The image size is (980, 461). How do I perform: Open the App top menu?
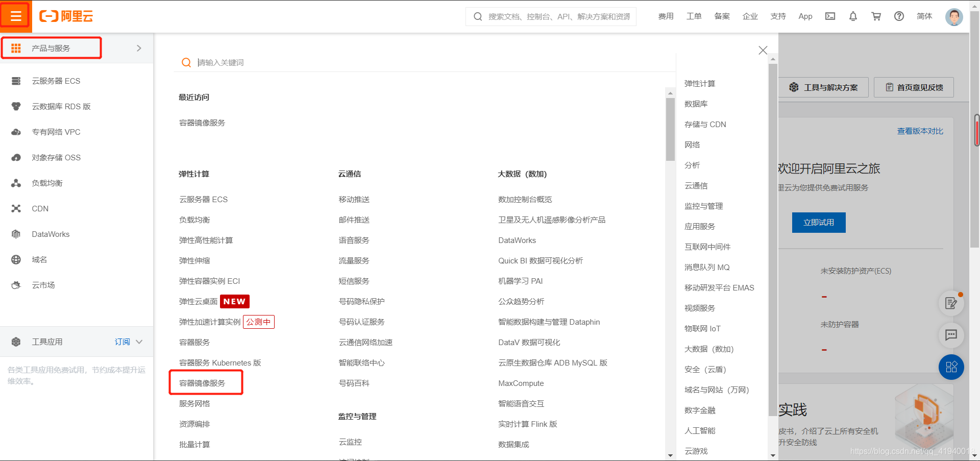click(x=805, y=16)
